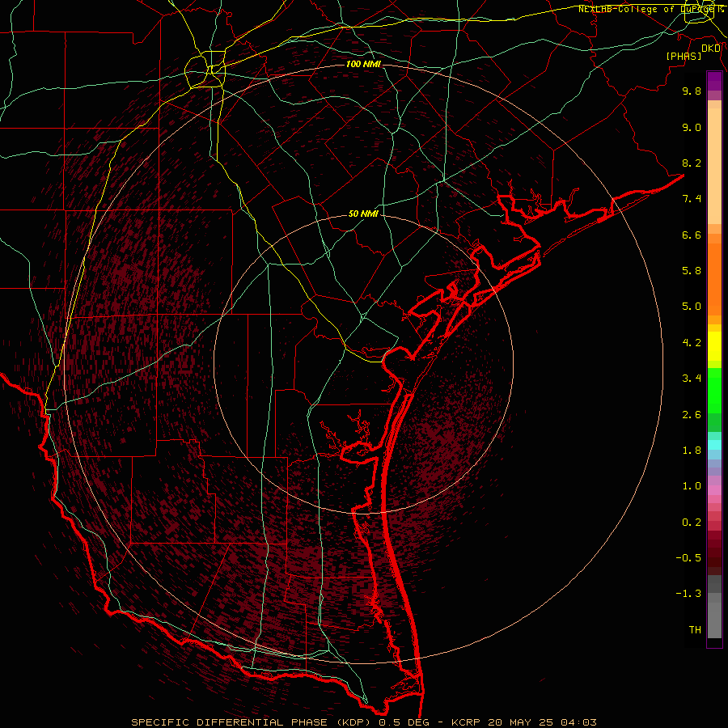Click the 04:03 timestamp in caption
728x728 pixels.
point(578,722)
